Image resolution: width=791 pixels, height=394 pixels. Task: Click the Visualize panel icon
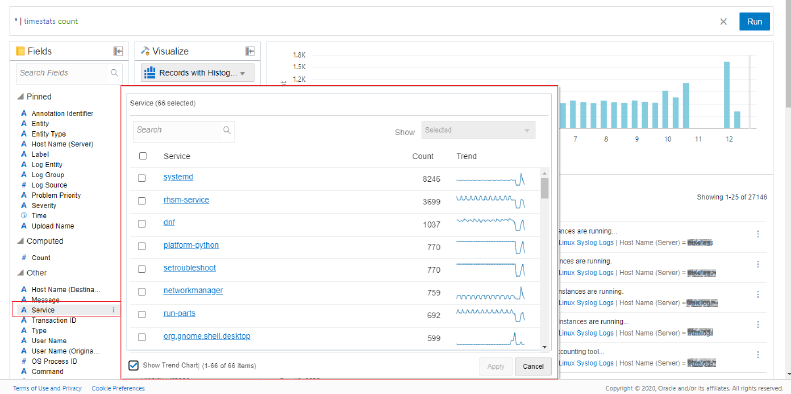pyautogui.click(x=145, y=51)
